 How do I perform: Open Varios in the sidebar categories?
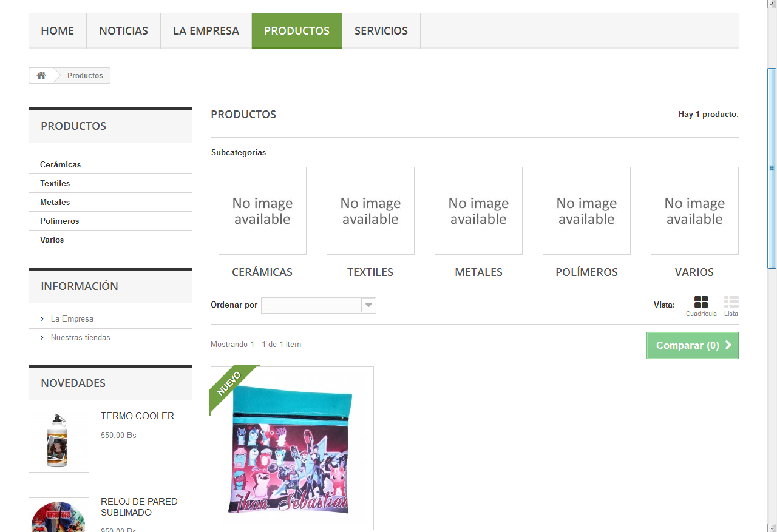[52, 240]
